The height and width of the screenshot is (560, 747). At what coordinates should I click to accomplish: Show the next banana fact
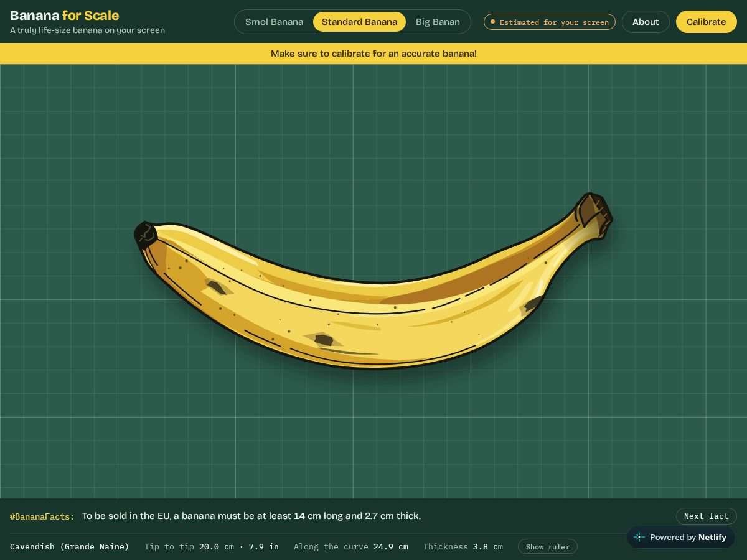[x=706, y=516]
